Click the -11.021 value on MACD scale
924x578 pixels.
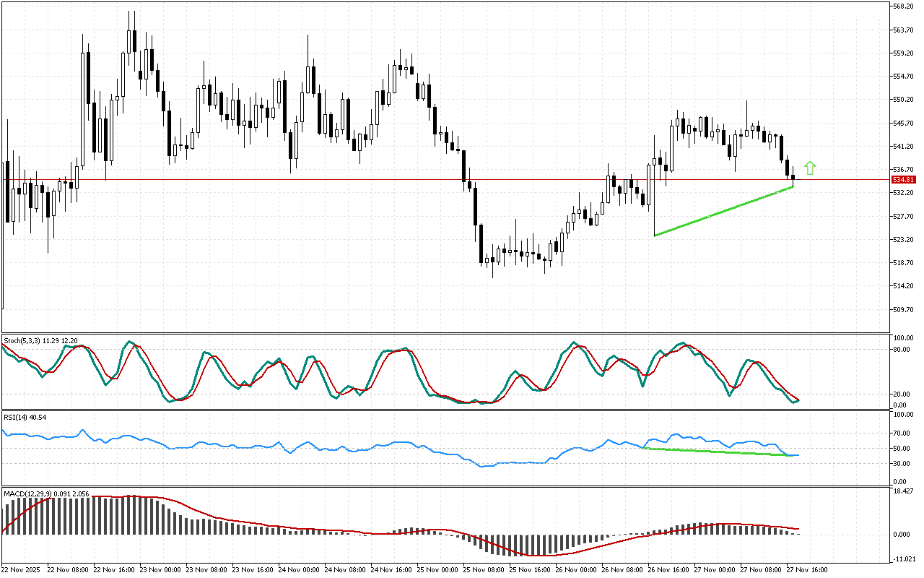click(x=904, y=559)
